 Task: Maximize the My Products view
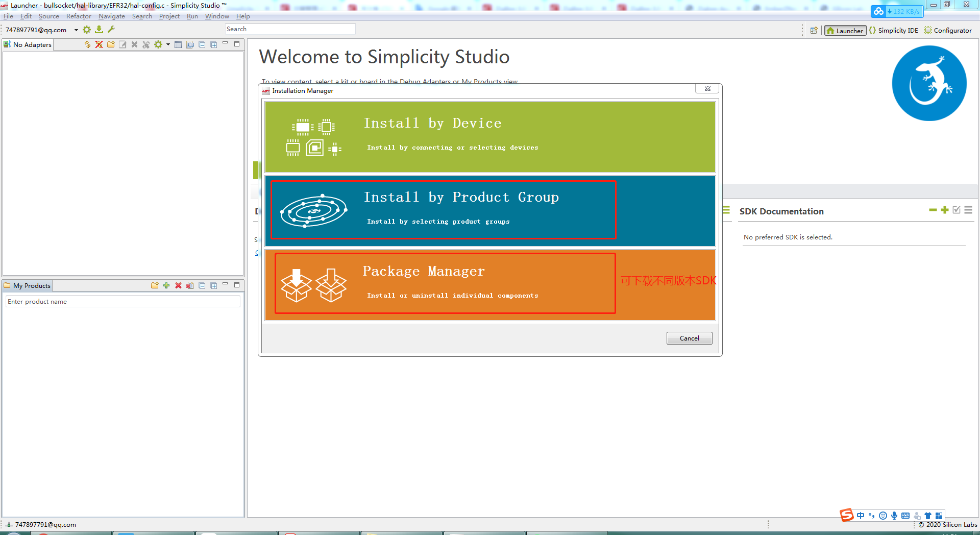[237, 285]
